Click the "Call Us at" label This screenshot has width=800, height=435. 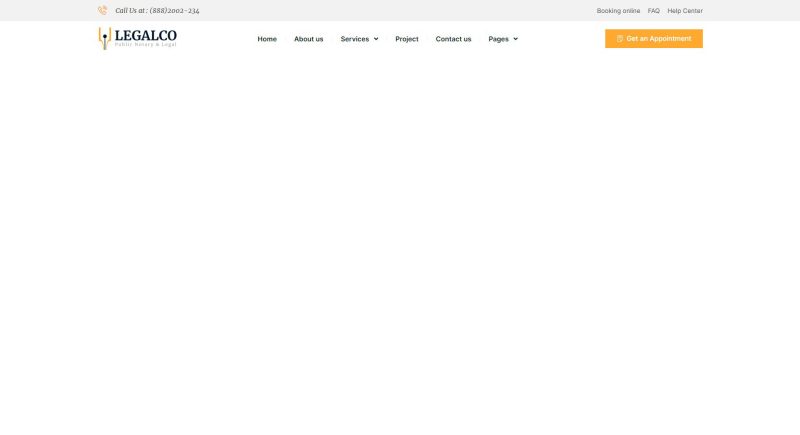tap(131, 11)
